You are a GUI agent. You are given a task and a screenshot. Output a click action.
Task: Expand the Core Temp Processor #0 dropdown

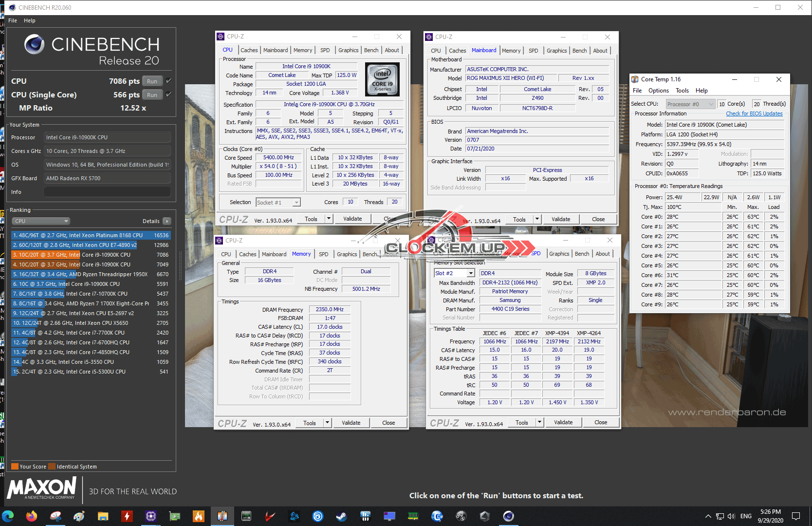pyautogui.click(x=711, y=104)
